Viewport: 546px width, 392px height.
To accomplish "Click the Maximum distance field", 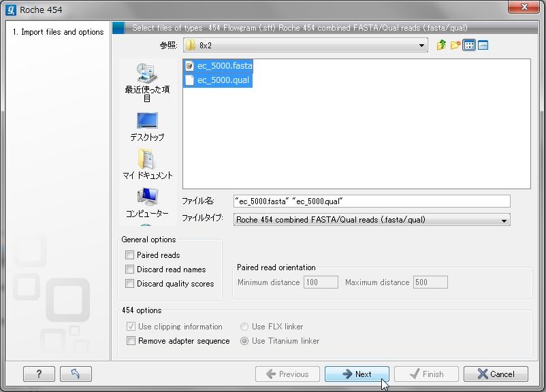I will click(430, 282).
